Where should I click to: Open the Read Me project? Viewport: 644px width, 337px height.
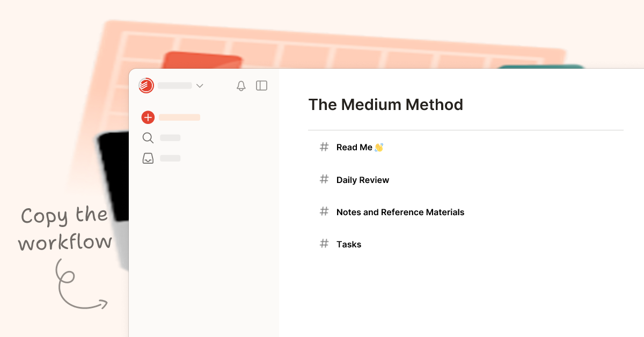(x=354, y=147)
